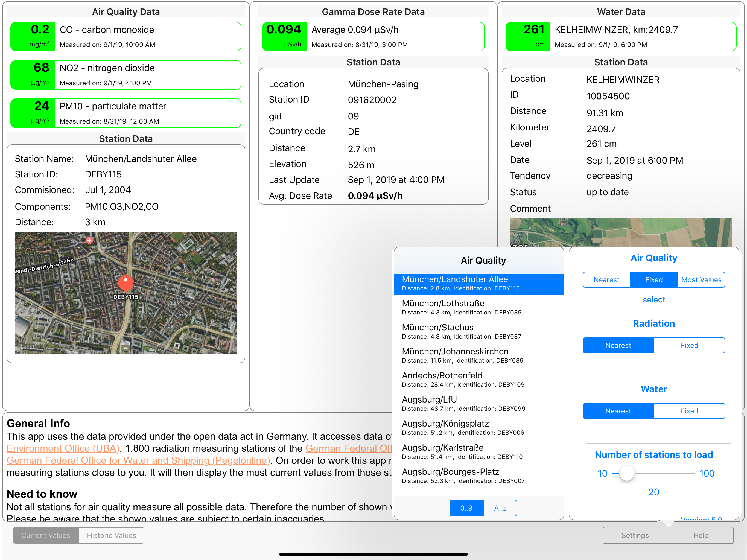Image resolution: width=747 pixels, height=560 pixels.
Task: Open the CO carbon monoxide reading card
Action: point(126,36)
